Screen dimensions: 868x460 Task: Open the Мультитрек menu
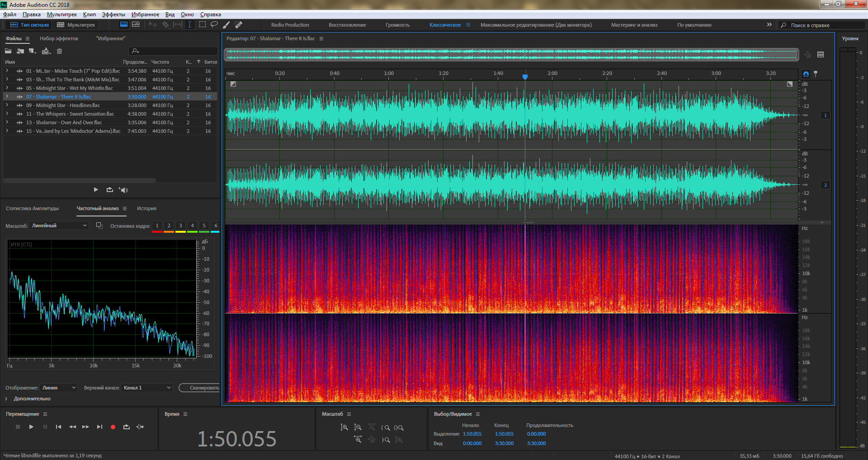tap(62, 14)
